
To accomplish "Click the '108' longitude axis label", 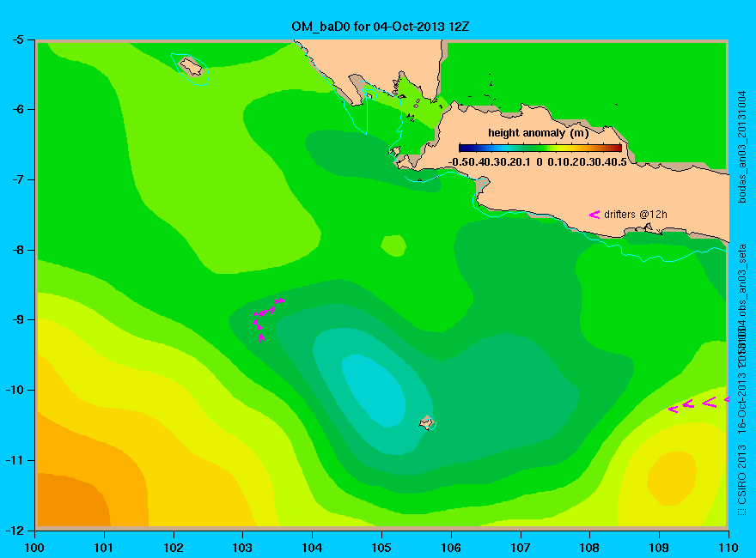I will [x=589, y=548].
